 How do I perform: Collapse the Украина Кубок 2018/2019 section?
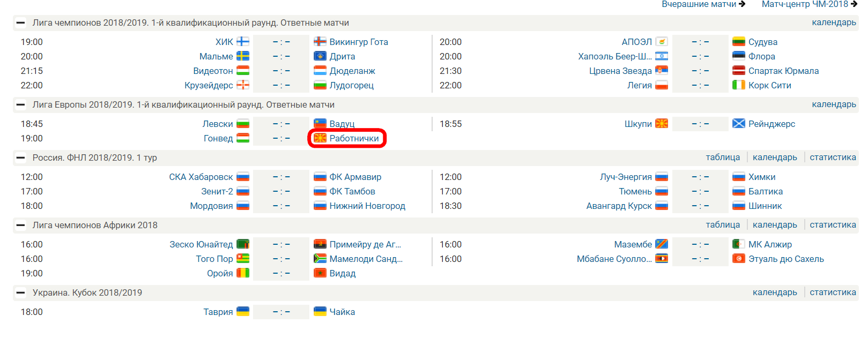[x=20, y=293]
